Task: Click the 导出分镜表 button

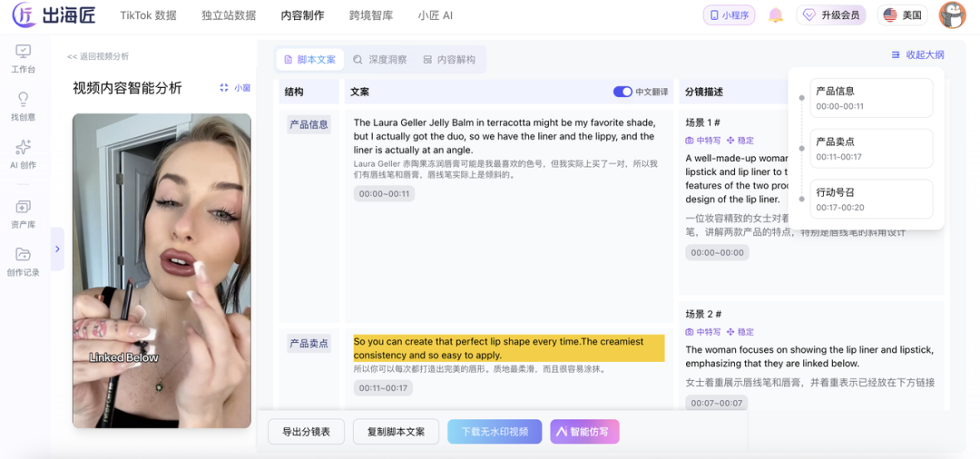Action: (307, 432)
